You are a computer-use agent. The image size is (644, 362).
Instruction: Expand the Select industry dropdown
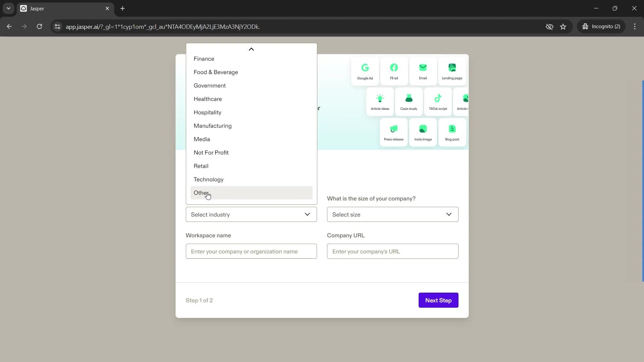(252, 215)
